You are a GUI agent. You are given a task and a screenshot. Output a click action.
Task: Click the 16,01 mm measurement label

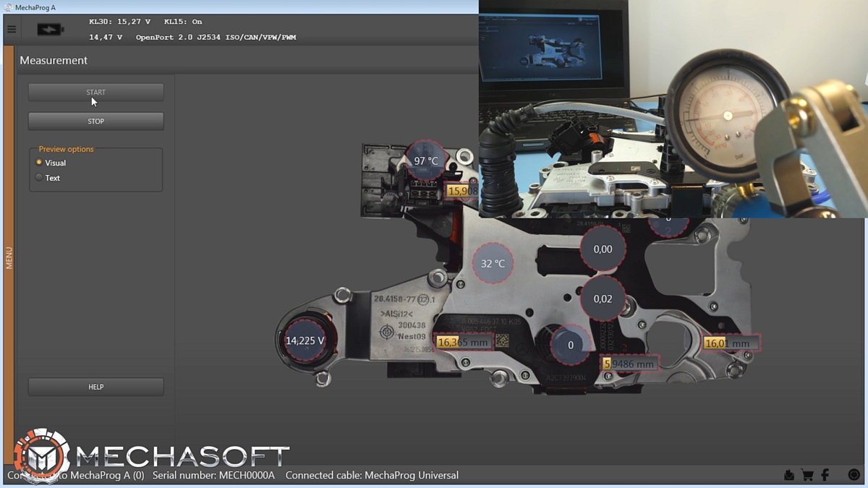pyautogui.click(x=729, y=343)
